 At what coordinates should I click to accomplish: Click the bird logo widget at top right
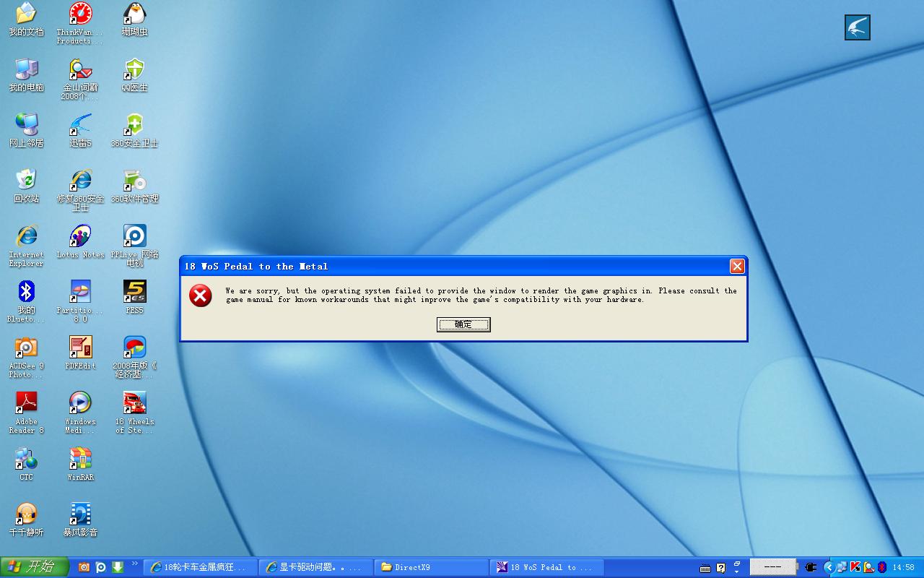click(x=858, y=27)
